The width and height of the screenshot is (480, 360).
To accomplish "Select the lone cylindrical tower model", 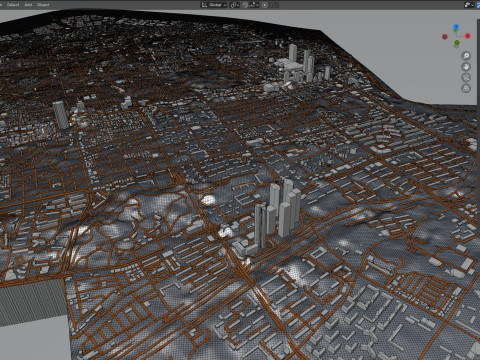I will [x=61, y=115].
